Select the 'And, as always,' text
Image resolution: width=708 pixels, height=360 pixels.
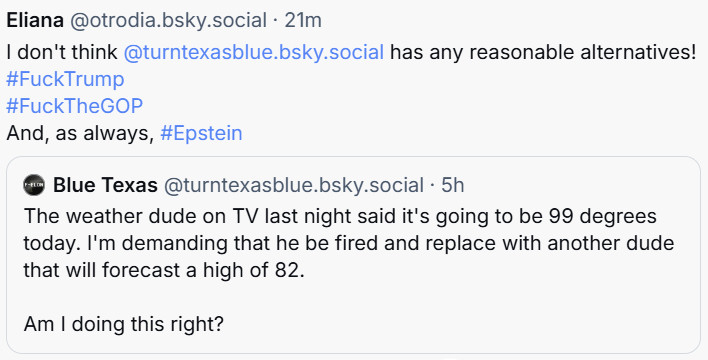tap(80, 133)
